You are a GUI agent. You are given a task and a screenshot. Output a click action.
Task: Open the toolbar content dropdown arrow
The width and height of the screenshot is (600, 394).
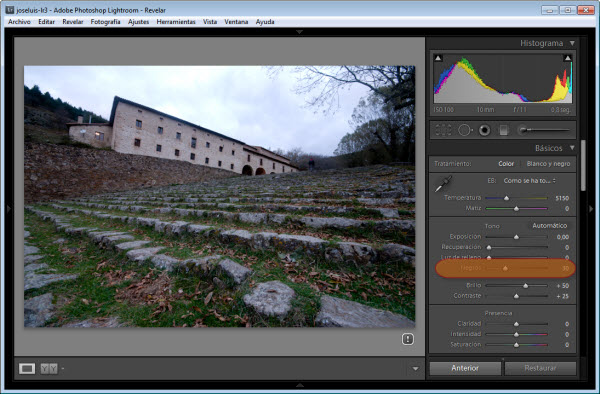click(415, 369)
